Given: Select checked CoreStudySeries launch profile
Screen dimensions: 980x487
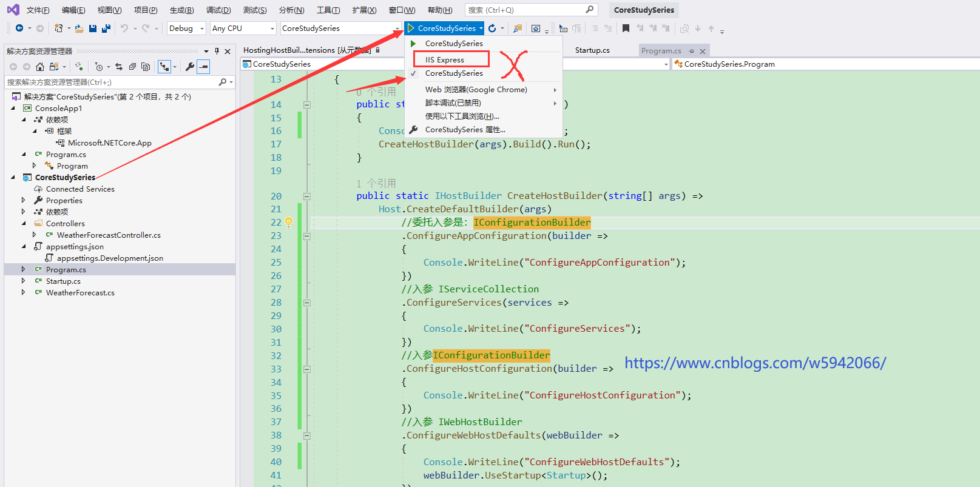Looking at the screenshot, I should [453, 73].
